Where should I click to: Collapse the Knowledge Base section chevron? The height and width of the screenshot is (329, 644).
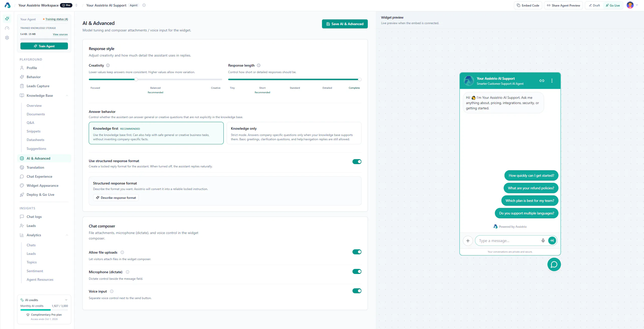coord(67,96)
